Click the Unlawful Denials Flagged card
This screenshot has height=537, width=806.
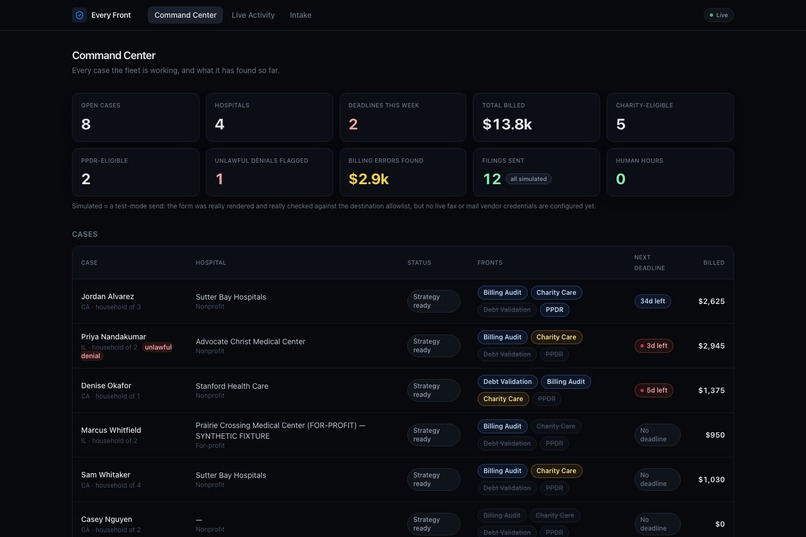point(269,172)
